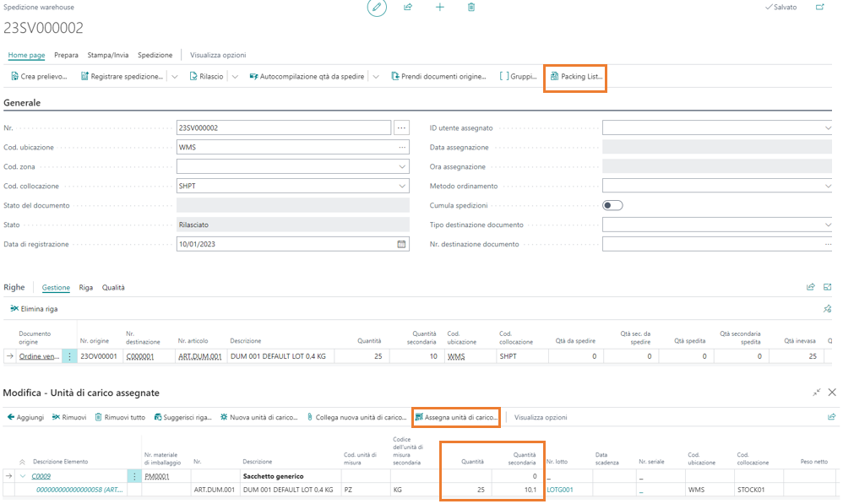Open the Stampa/Invia tab
The image size is (843, 504).
point(108,55)
